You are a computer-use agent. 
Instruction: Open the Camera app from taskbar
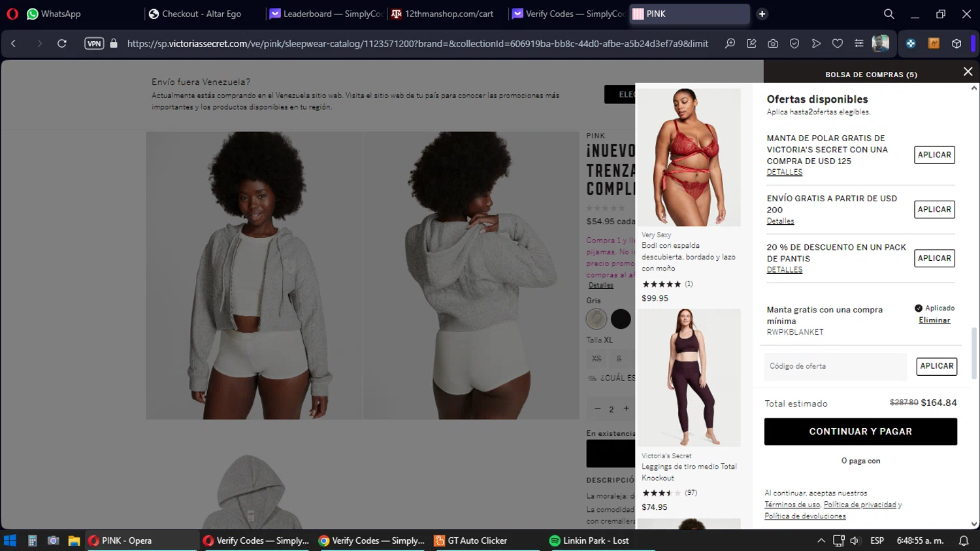coord(54,541)
